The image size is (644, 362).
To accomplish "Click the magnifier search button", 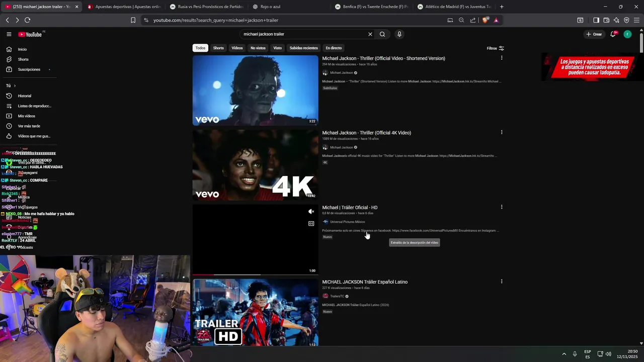I will point(382,34).
